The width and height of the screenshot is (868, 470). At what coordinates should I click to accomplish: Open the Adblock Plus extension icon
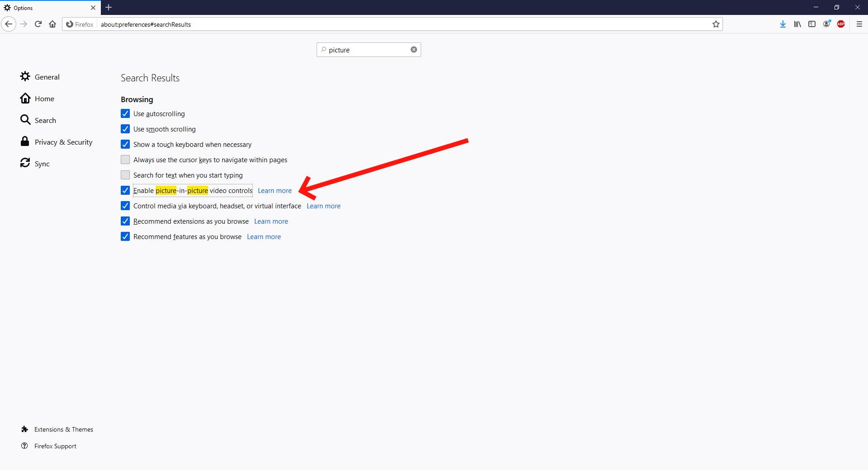pos(841,24)
